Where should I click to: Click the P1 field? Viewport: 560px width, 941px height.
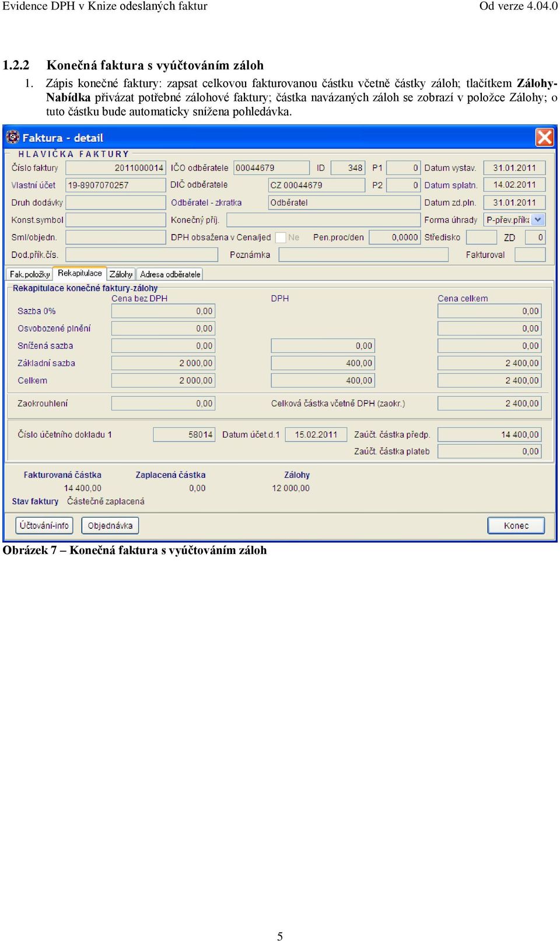pos(403,168)
